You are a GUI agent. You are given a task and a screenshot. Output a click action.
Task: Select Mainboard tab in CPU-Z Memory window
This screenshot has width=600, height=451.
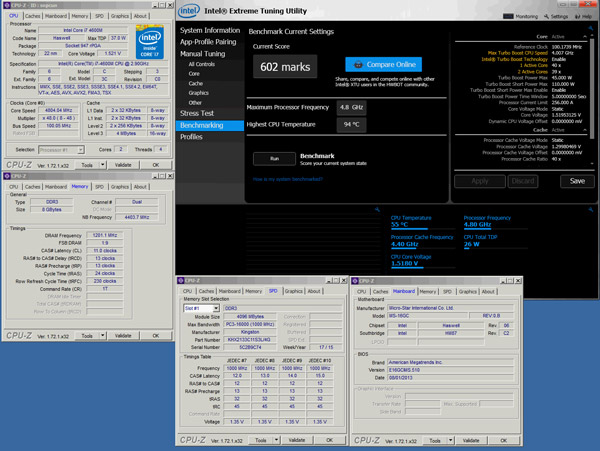click(x=56, y=187)
